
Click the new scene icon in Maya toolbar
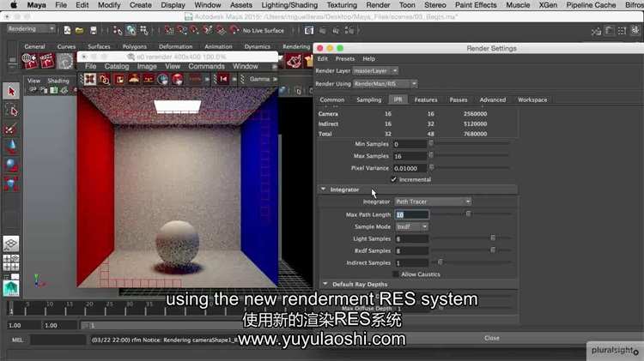(x=67, y=30)
